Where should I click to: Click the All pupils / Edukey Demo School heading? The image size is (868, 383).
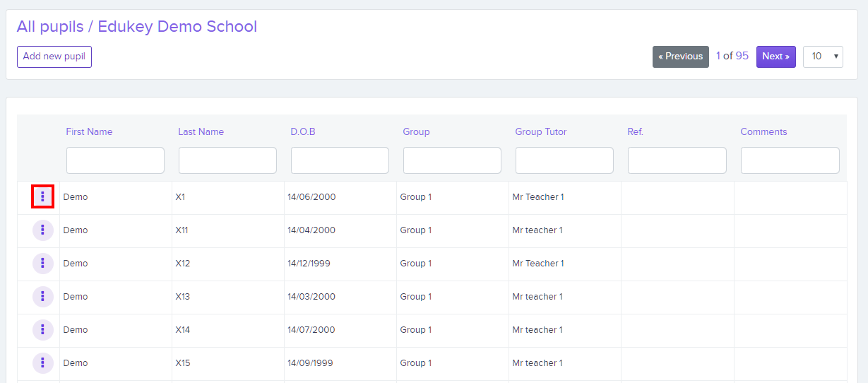137,27
